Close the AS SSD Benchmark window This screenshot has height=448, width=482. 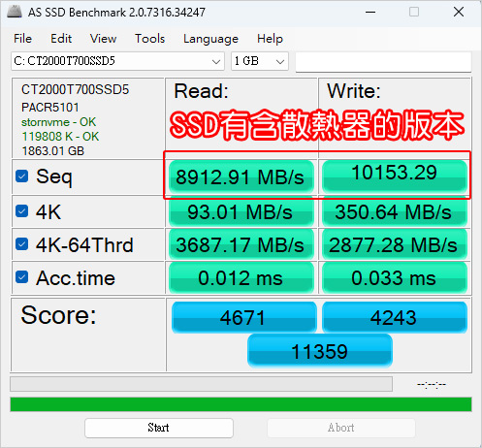[459, 13]
